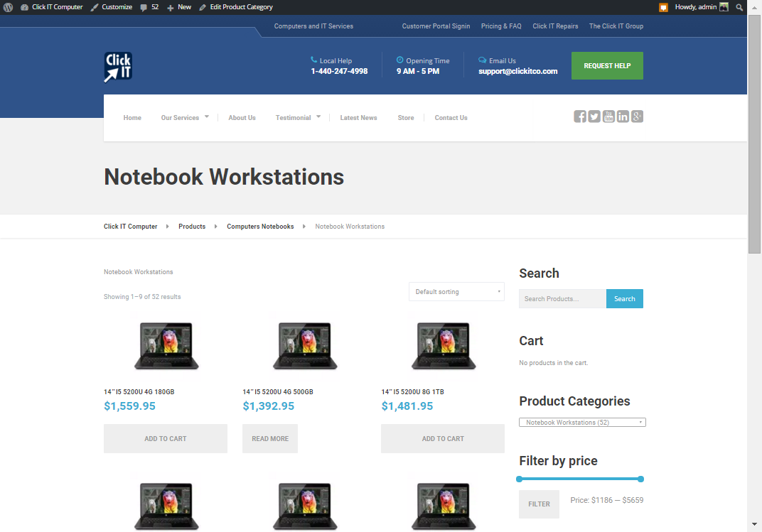Image resolution: width=762 pixels, height=532 pixels.
Task: Click the Email Us chat icon
Action: (x=482, y=60)
